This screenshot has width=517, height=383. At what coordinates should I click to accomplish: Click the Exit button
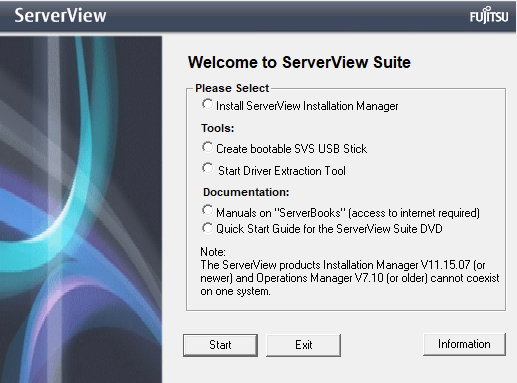[x=303, y=345]
